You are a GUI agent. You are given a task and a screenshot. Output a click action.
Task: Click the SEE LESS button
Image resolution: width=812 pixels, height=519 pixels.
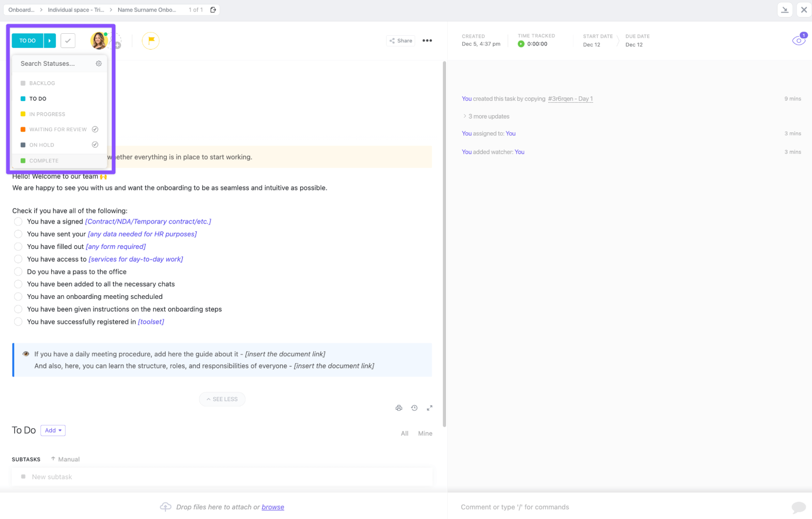point(222,399)
